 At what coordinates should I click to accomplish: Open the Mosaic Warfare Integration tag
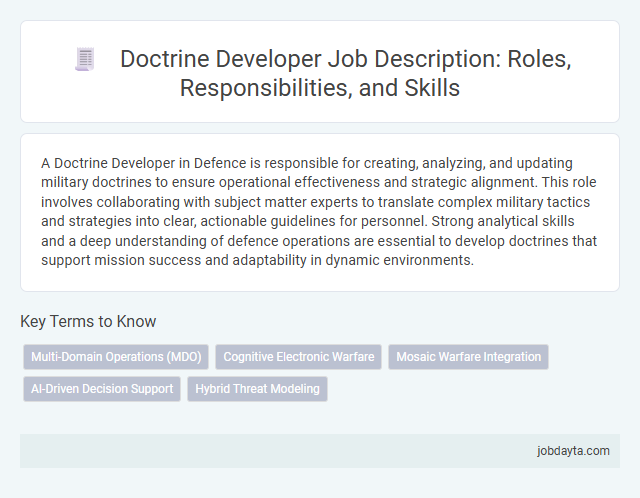[468, 357]
